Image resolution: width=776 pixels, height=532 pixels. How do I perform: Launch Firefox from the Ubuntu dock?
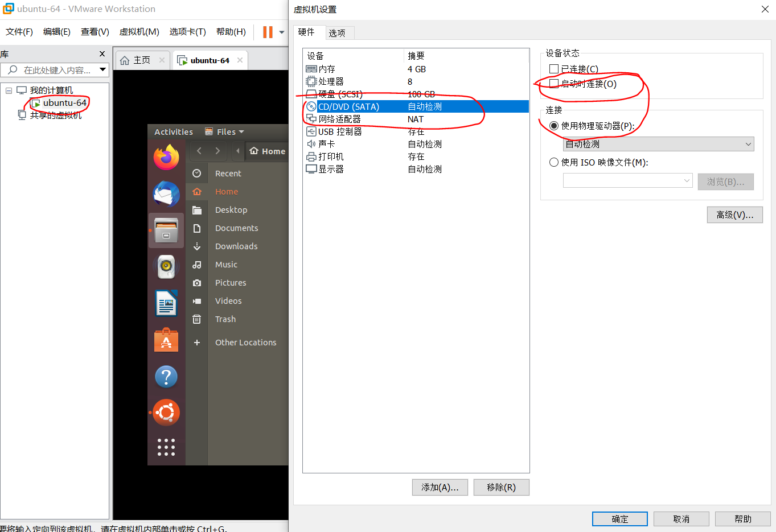tap(166, 158)
